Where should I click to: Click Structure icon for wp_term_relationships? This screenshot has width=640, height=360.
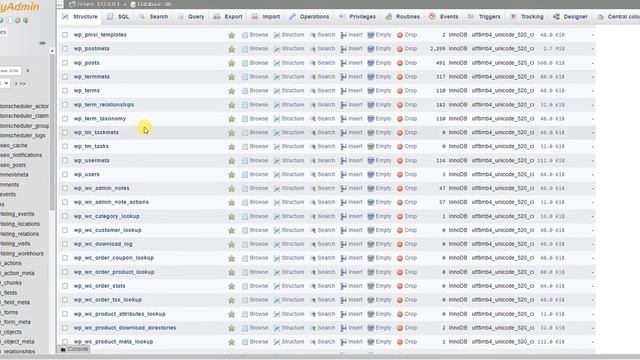(x=277, y=105)
